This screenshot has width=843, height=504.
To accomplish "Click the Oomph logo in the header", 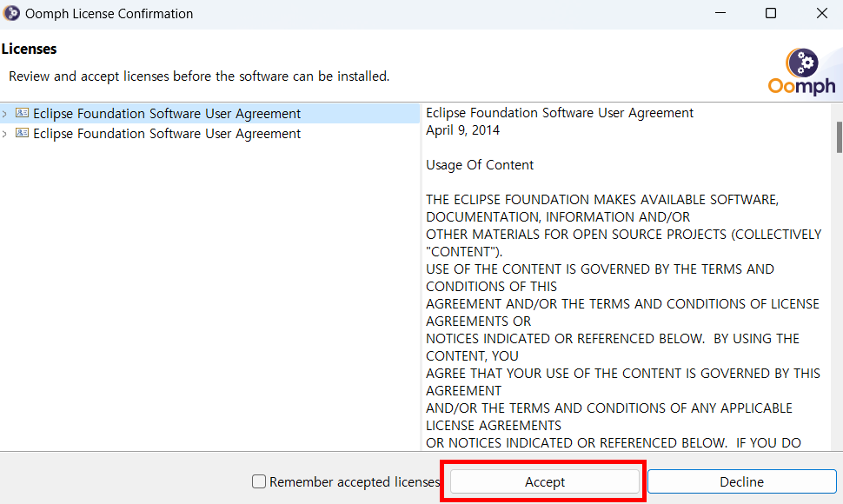I will pyautogui.click(x=801, y=72).
